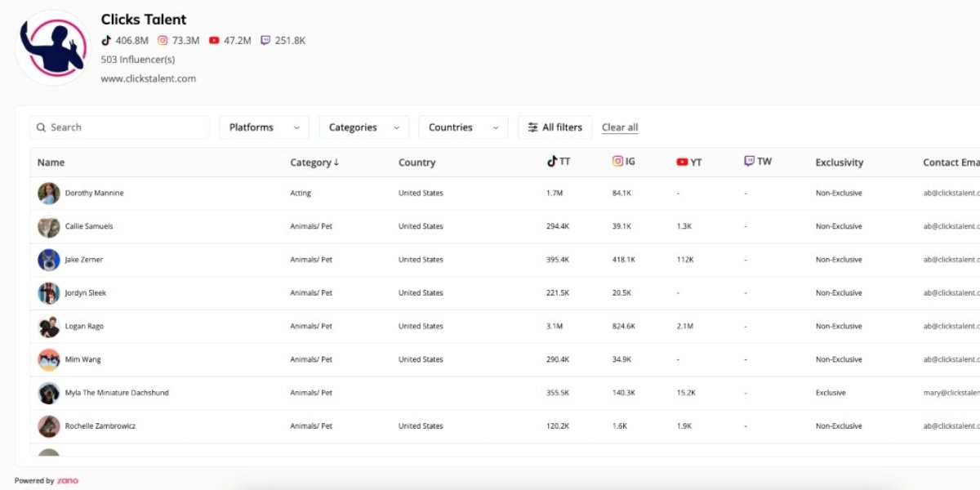Click the magnifier icon in the search box
980x490 pixels.
(41, 127)
